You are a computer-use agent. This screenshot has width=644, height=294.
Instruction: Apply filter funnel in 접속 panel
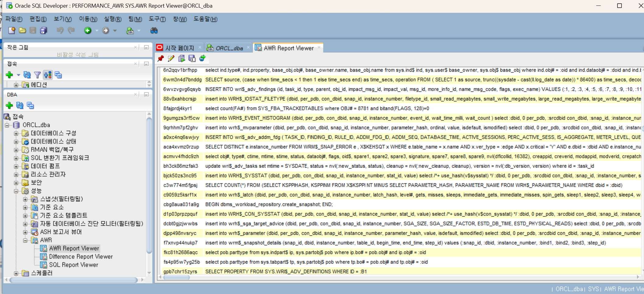coord(37,75)
